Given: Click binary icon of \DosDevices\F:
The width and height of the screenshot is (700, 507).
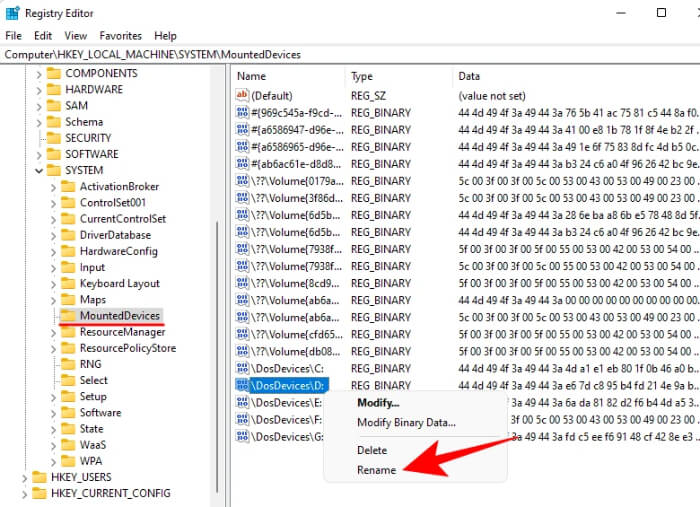Looking at the screenshot, I should coord(242,420).
